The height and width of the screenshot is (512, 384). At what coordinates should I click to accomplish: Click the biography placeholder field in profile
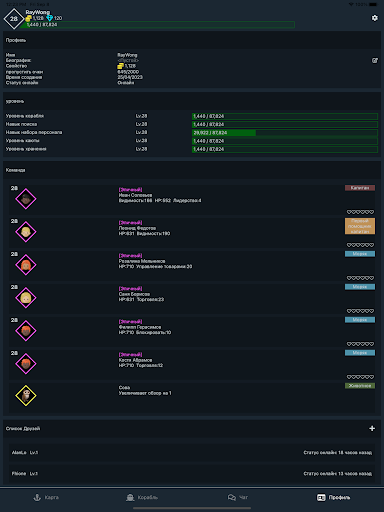[128, 60]
